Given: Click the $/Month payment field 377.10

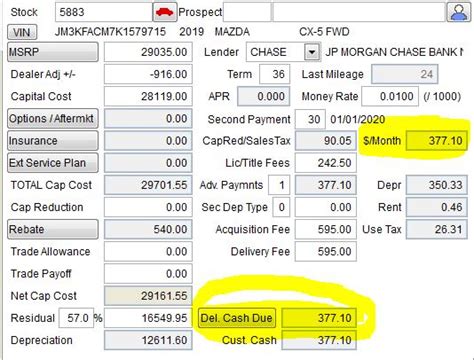Looking at the screenshot, I should point(437,141).
